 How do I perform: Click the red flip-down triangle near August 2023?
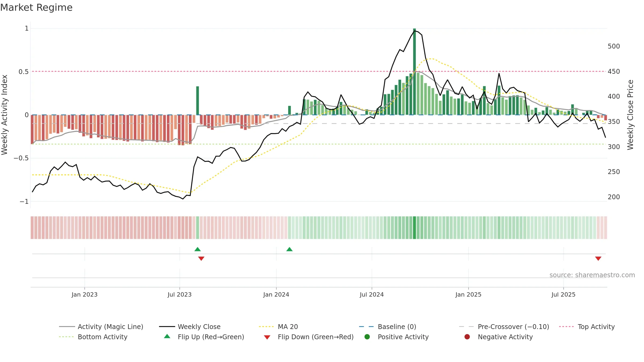pos(201,258)
